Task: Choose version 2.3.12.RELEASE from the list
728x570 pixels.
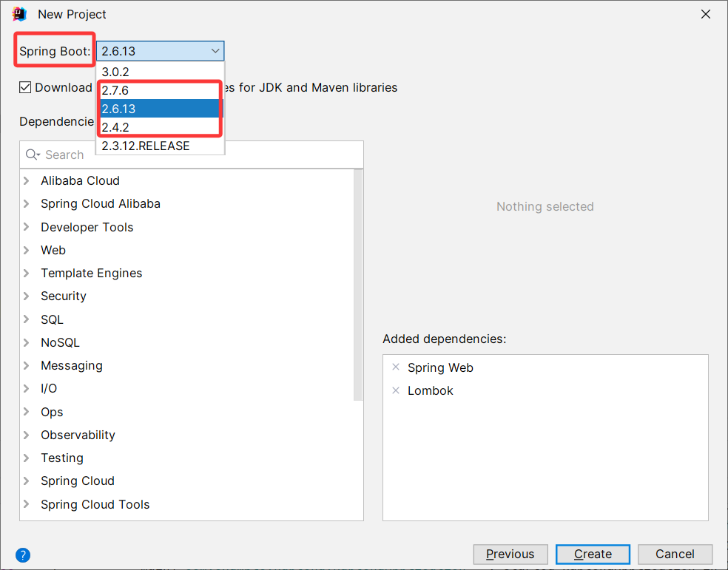Action: point(161,146)
